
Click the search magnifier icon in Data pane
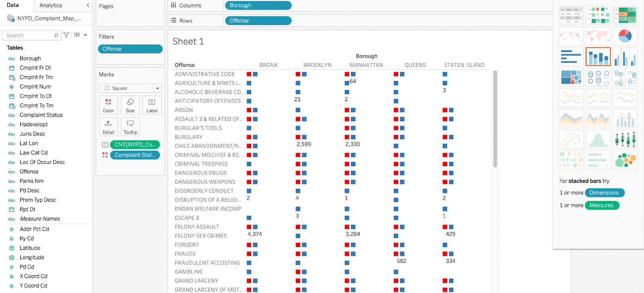(56, 35)
